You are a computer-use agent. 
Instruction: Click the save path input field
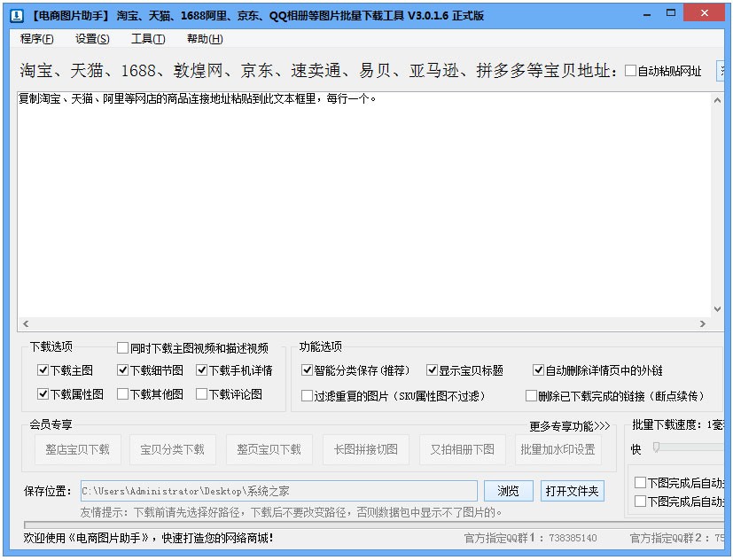tap(278, 491)
